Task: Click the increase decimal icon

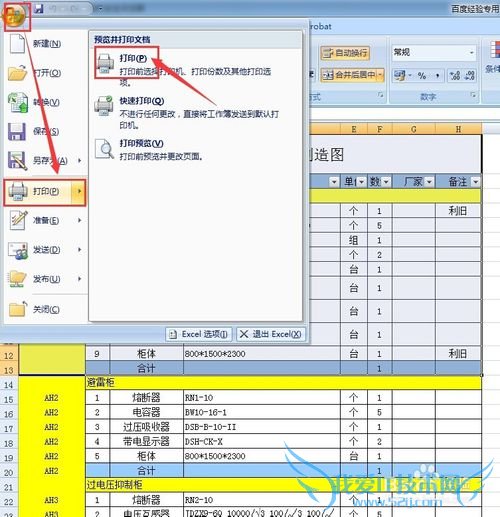Action: [x=455, y=76]
